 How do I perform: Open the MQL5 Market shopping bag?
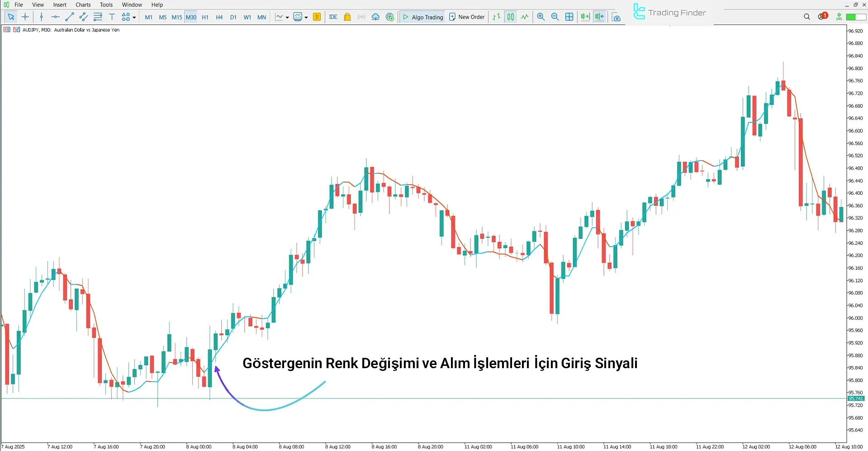pyautogui.click(x=347, y=17)
